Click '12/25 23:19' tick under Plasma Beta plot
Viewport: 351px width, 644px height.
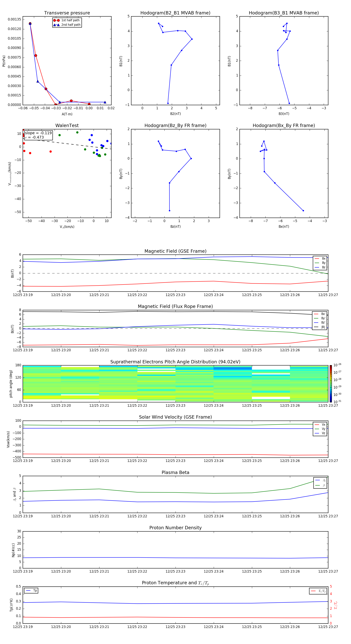tap(23, 516)
